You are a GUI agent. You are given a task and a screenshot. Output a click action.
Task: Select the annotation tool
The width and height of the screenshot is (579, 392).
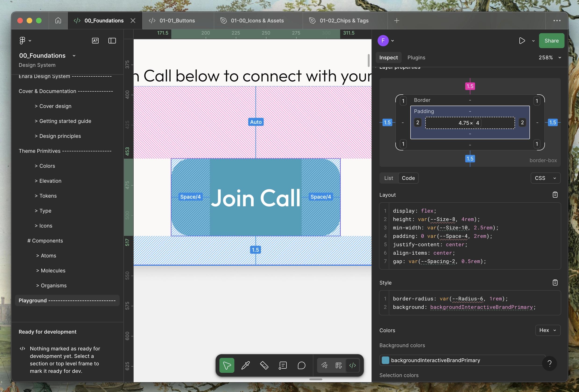(x=283, y=365)
